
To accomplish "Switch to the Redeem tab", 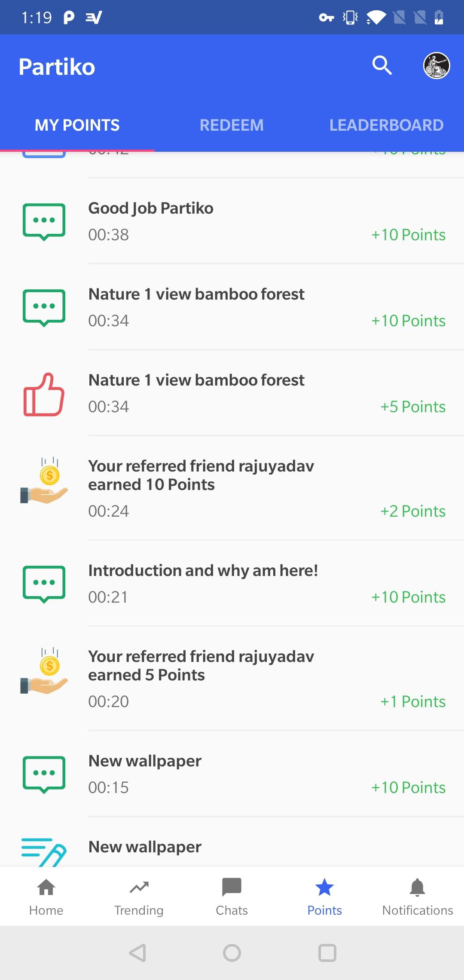I will click(x=232, y=125).
